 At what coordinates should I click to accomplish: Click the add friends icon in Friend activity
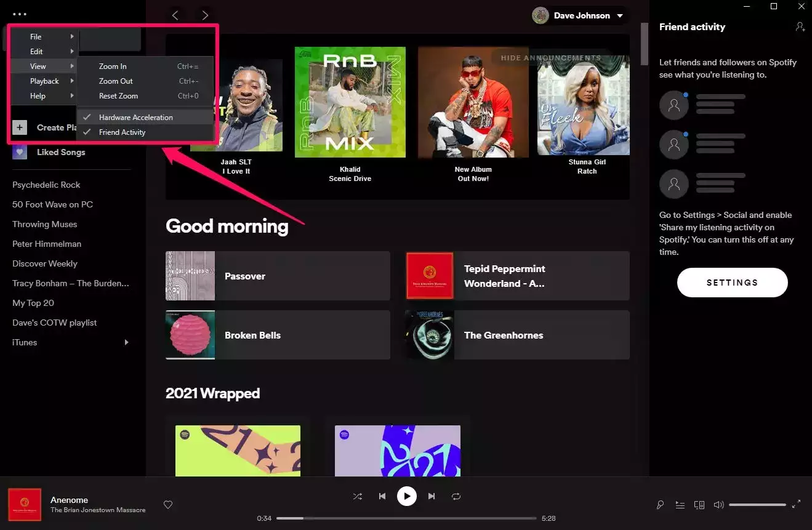coord(800,27)
